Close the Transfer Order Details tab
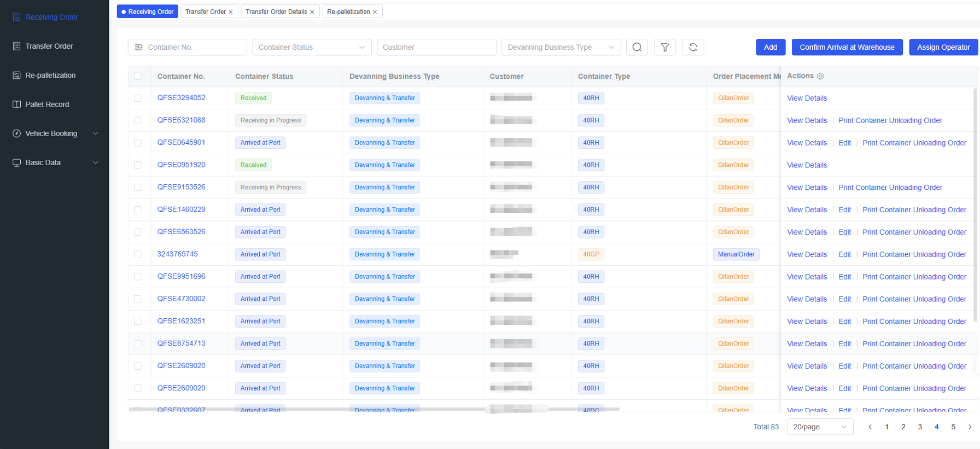980x449 pixels. (312, 12)
